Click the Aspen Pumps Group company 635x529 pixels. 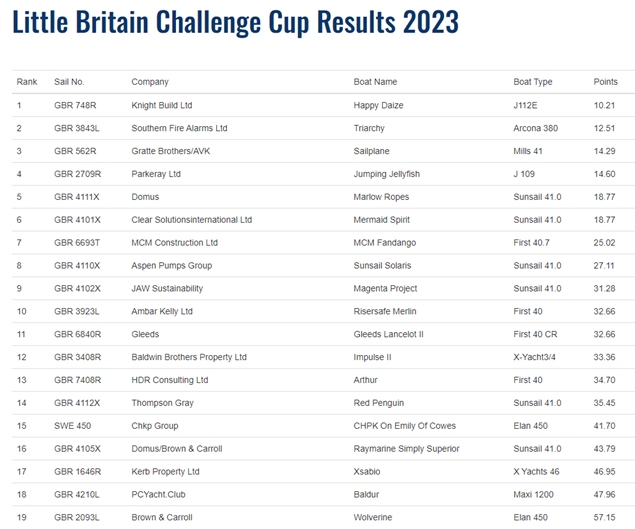(172, 266)
